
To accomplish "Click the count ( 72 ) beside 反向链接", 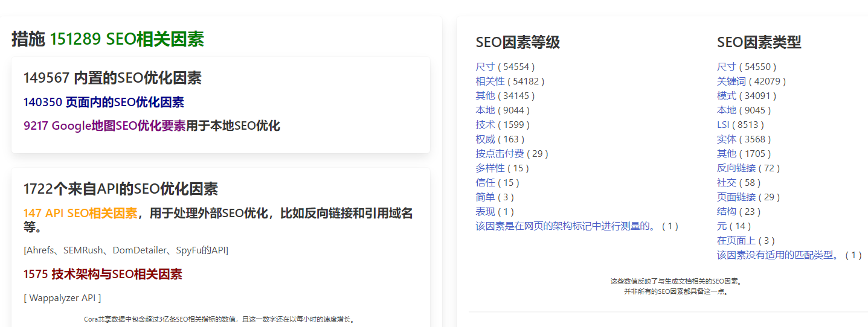I will (770, 168).
